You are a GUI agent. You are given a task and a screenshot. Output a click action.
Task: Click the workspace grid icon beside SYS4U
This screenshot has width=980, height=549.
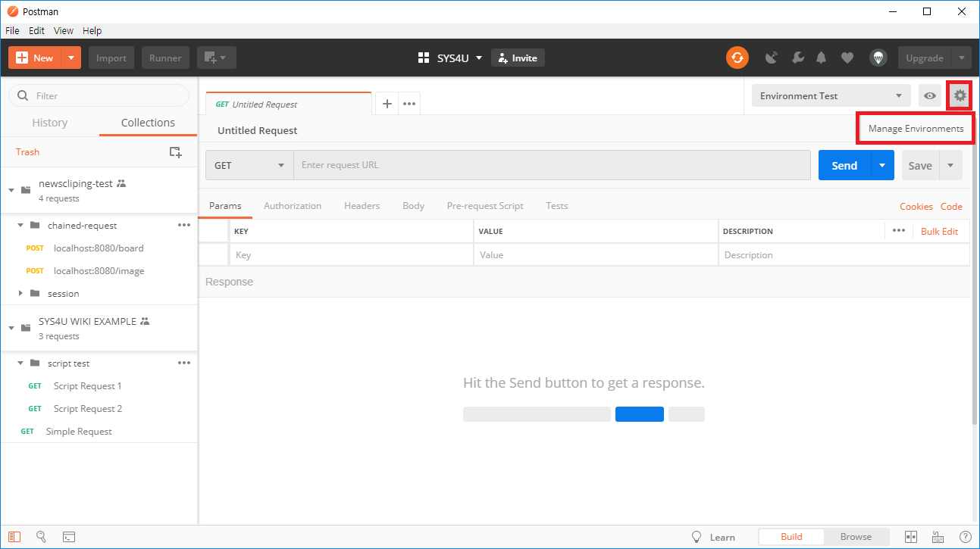click(x=424, y=58)
